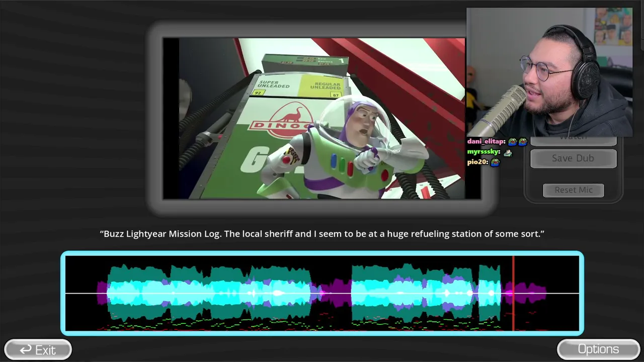Click the Exit button
The width and height of the screenshot is (644, 362).
pos(38,349)
